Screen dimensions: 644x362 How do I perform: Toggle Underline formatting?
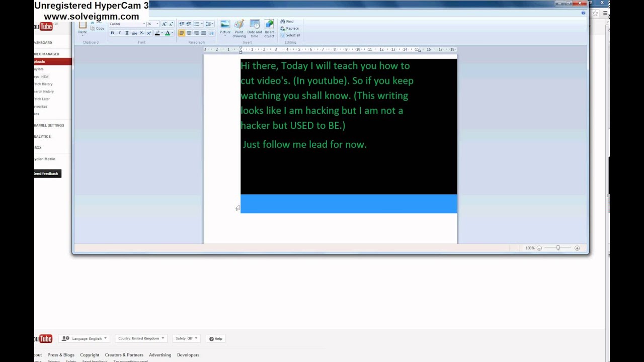(x=127, y=33)
